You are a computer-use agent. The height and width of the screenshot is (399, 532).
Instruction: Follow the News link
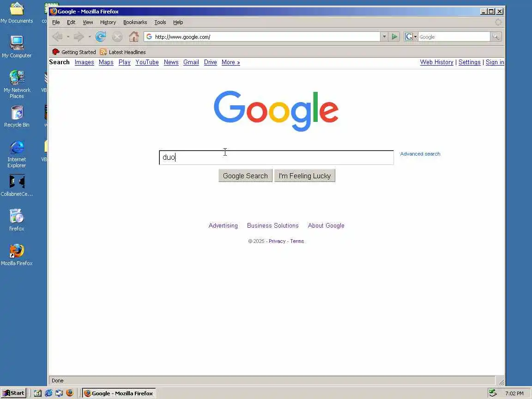171,62
